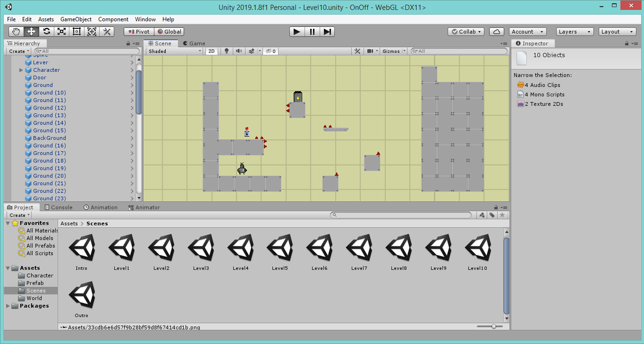Click Search by Type in Project panel

[x=482, y=215]
